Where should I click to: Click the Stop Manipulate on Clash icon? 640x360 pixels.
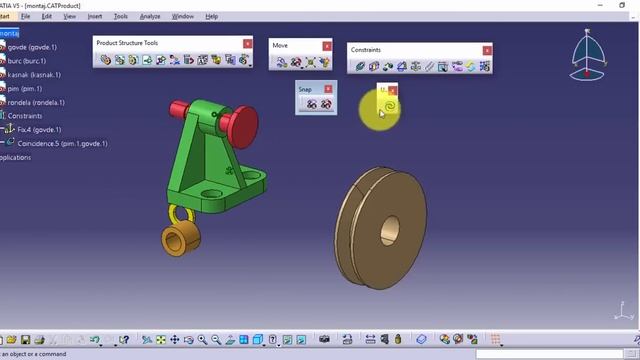[x=324, y=62]
